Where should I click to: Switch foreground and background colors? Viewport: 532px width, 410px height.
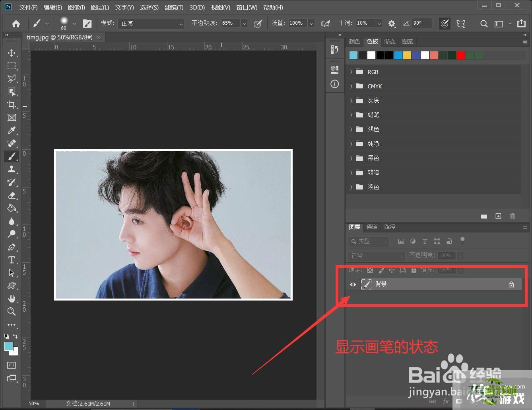click(16, 336)
